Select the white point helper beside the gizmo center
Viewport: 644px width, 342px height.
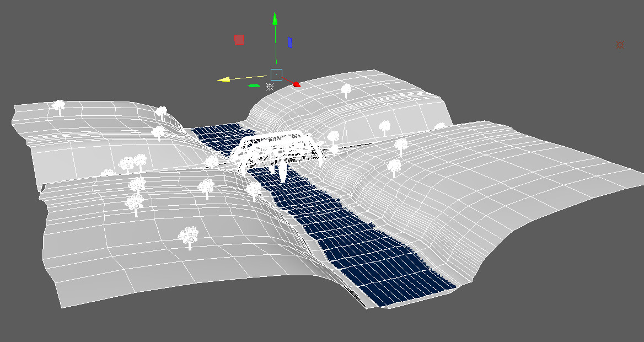[x=269, y=85]
